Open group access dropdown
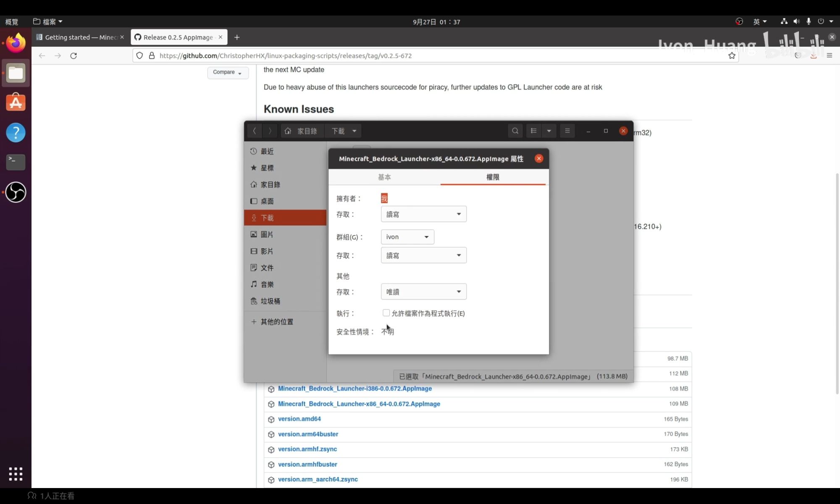The image size is (840, 504). (424, 255)
